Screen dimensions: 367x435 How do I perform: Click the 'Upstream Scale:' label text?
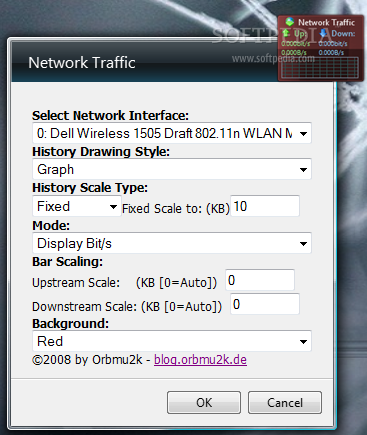click(x=76, y=283)
